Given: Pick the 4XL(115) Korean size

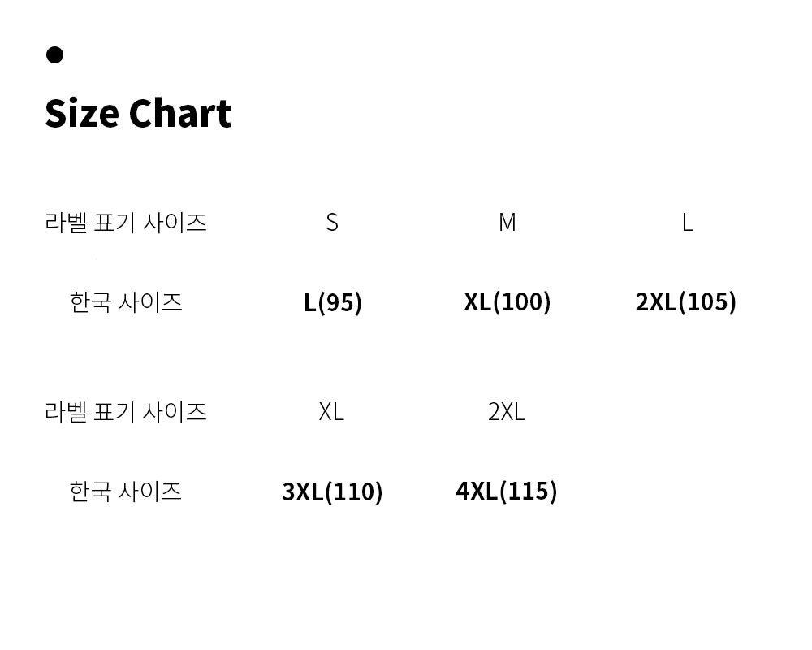Looking at the screenshot, I should 507,492.
